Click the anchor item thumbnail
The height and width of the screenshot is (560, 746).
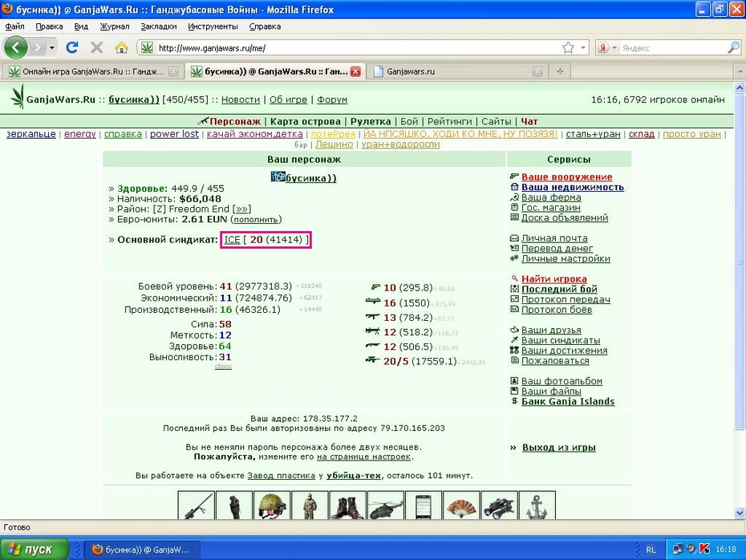click(537, 505)
